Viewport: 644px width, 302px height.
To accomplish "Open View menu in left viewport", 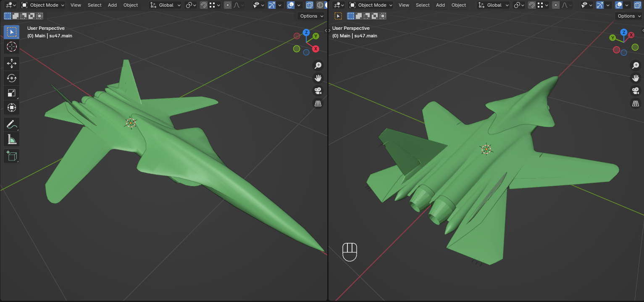I will [x=76, y=5].
